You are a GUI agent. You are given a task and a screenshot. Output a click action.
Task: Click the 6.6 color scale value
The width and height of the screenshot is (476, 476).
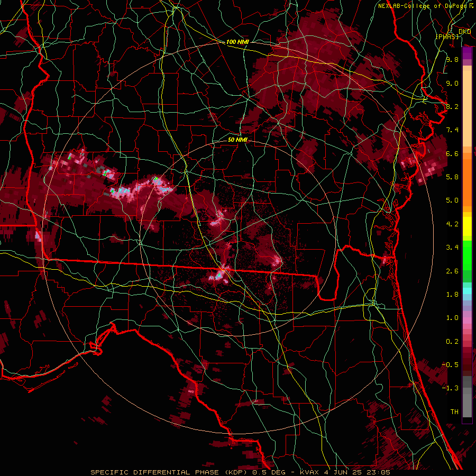click(452, 153)
